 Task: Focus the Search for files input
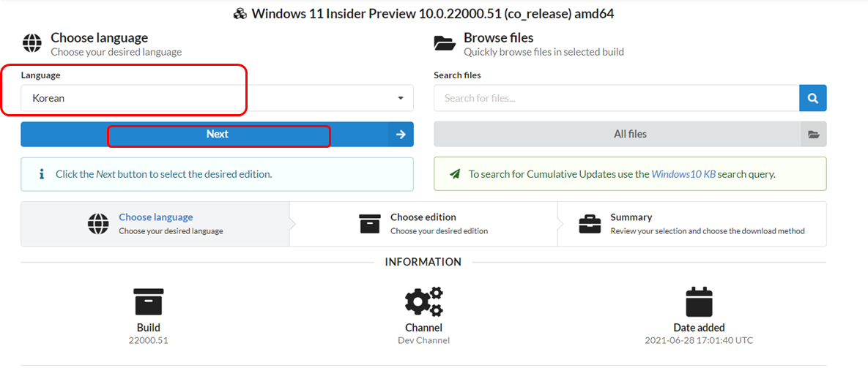pyautogui.click(x=617, y=98)
